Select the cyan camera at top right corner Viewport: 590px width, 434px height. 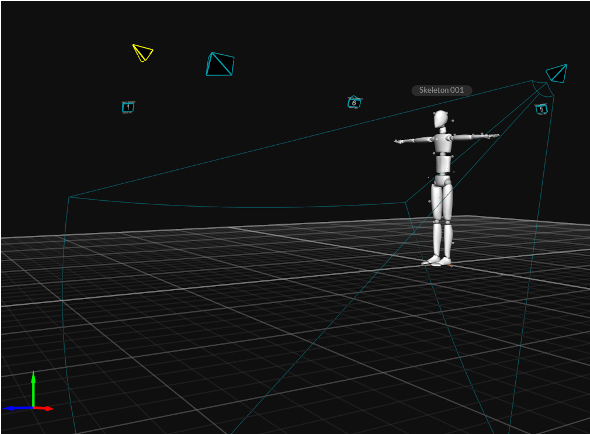point(557,74)
